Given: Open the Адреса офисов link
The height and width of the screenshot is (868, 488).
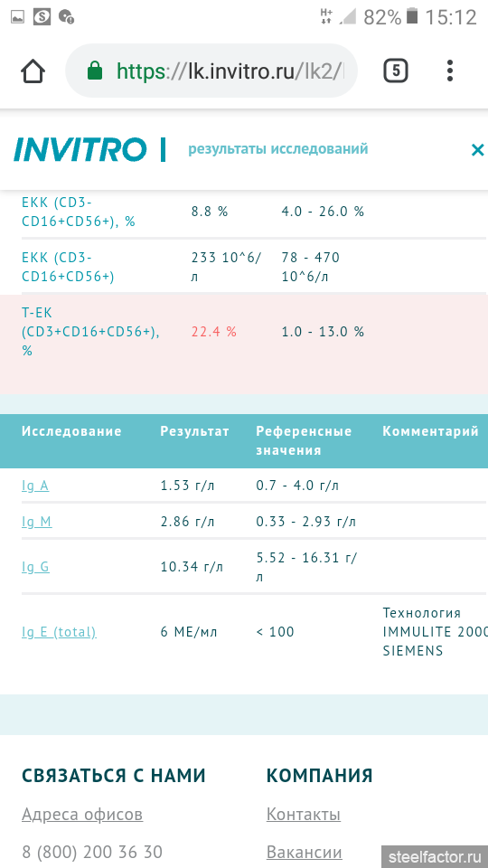Looking at the screenshot, I should click(x=82, y=815).
